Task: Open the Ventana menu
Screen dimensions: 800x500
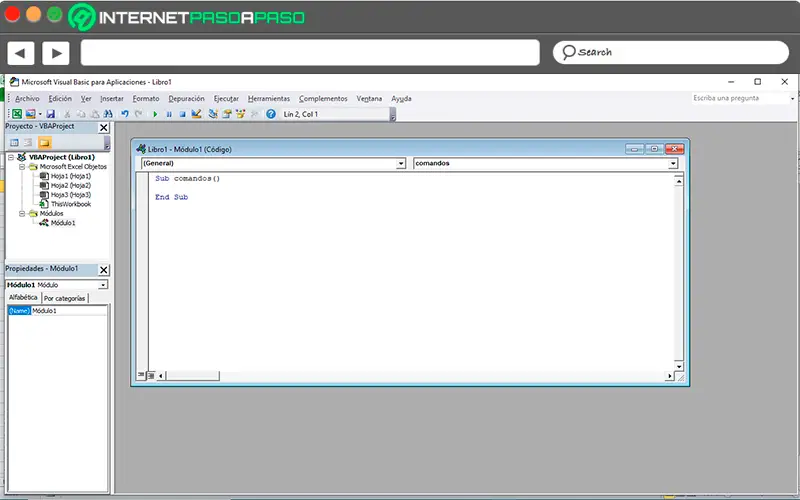Action: pyautogui.click(x=369, y=98)
